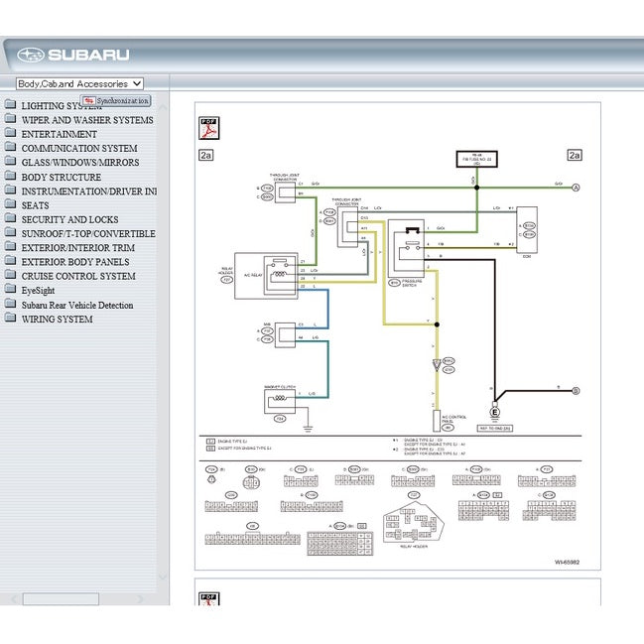Expand the SECURITY AND LOCKS category
This screenshot has width=644, height=644.
[69, 220]
